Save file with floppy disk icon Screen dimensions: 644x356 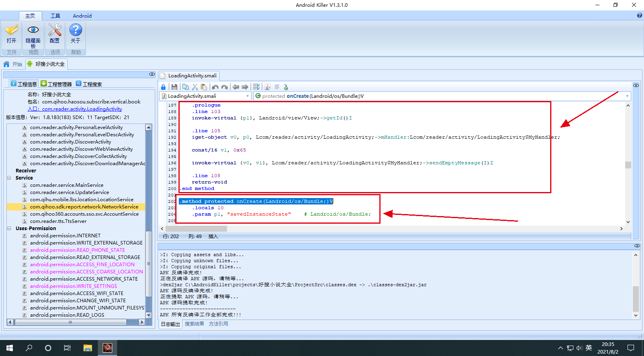point(174,87)
